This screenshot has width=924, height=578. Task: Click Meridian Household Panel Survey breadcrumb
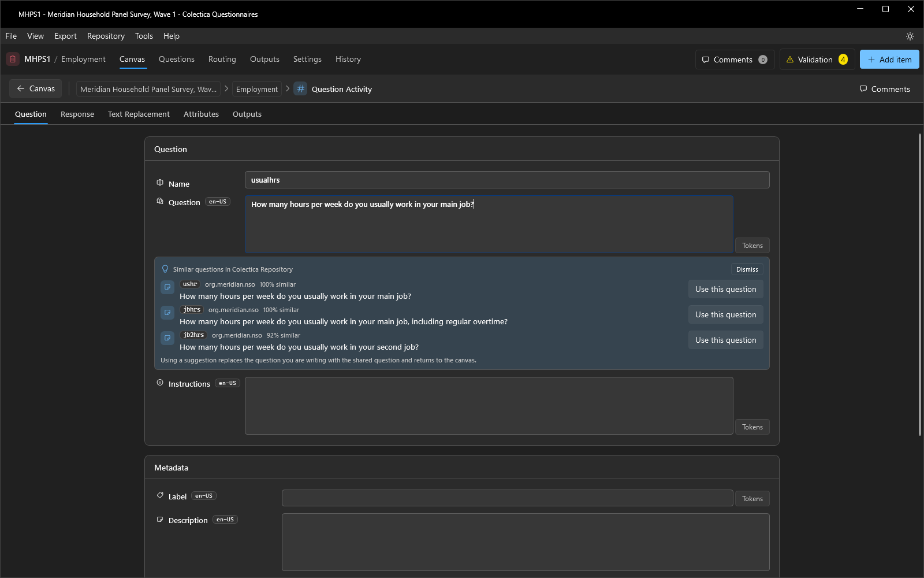[x=148, y=89]
